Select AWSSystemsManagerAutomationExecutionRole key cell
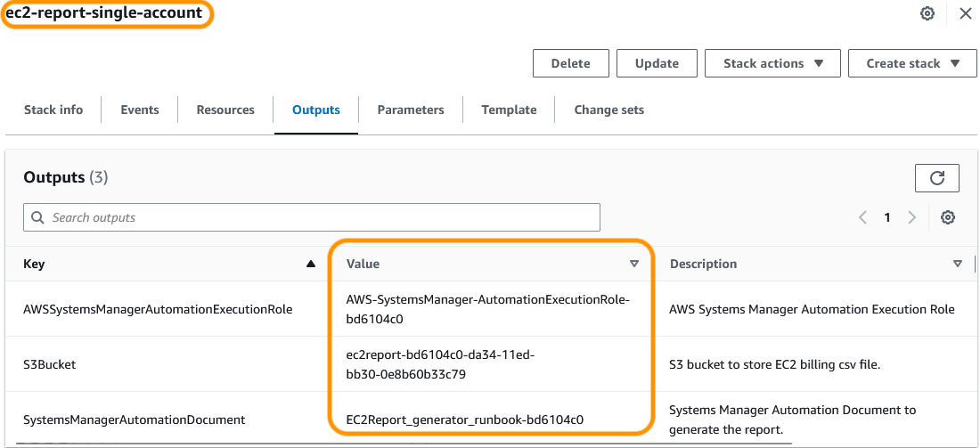 coord(158,309)
